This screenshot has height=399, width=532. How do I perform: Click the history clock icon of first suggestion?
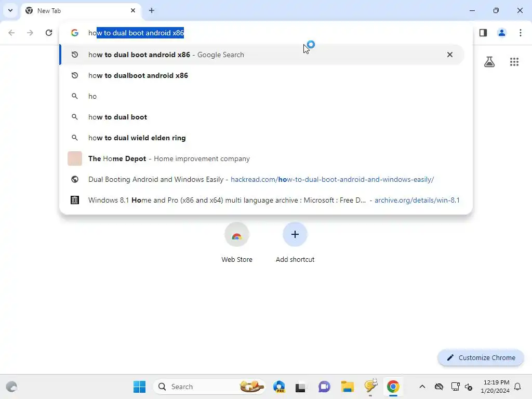click(x=75, y=55)
